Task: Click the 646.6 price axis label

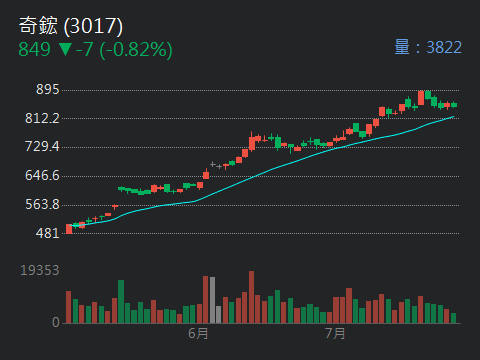Action: [x=42, y=175]
